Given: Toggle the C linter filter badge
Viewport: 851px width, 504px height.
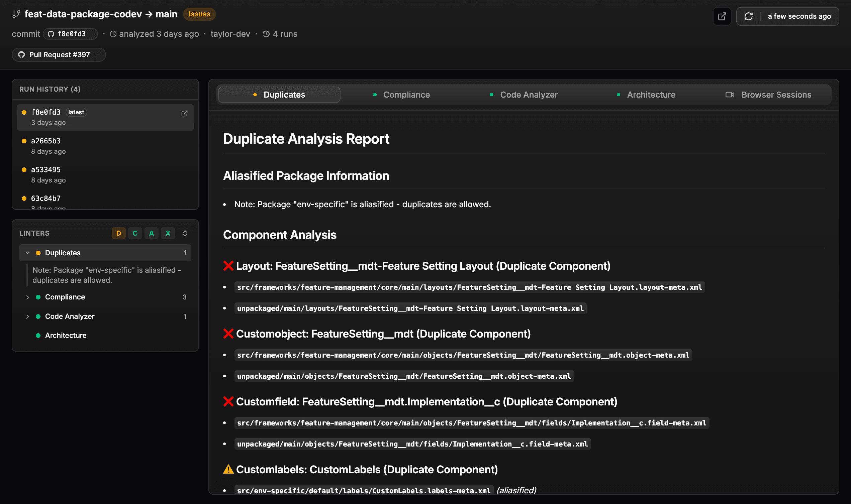Looking at the screenshot, I should click(x=135, y=233).
